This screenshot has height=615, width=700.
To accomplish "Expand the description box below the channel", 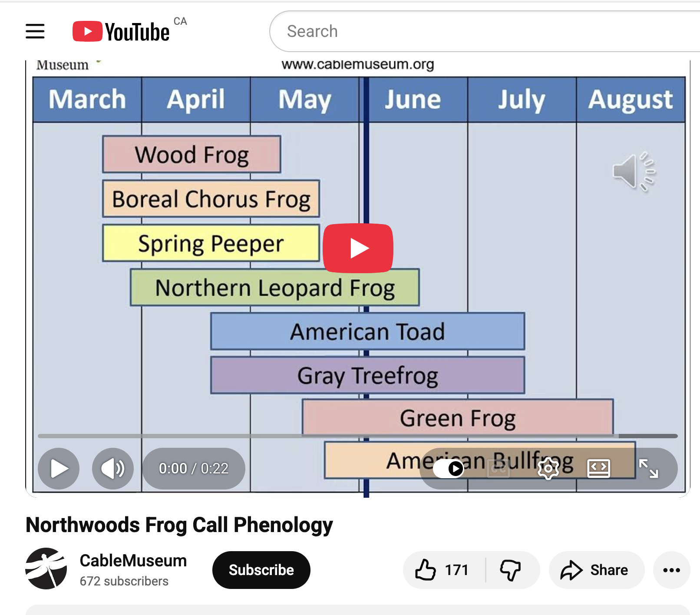I will pyautogui.click(x=357, y=610).
